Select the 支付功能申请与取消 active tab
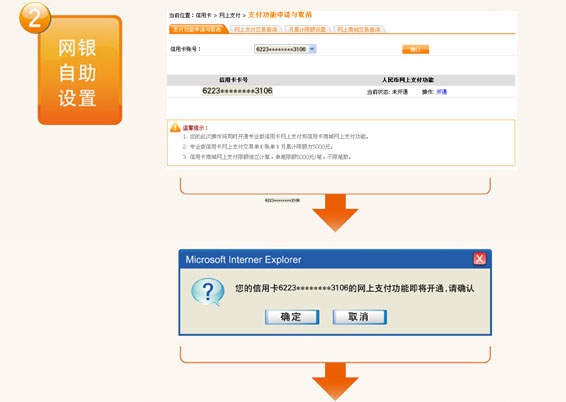The height and width of the screenshot is (402, 566). [197, 29]
